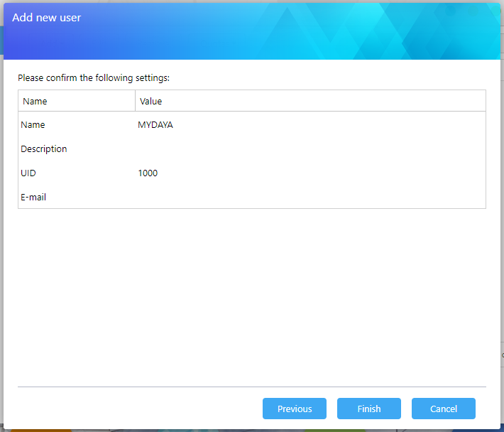Select the E-mail row label
The width and height of the screenshot is (504, 432).
pos(33,198)
